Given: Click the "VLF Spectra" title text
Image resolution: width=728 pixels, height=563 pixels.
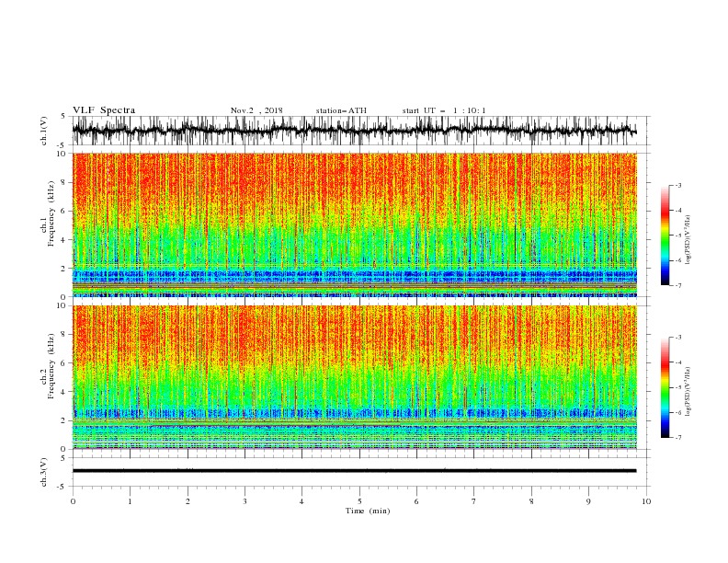Looking at the screenshot, I should click(x=104, y=110).
